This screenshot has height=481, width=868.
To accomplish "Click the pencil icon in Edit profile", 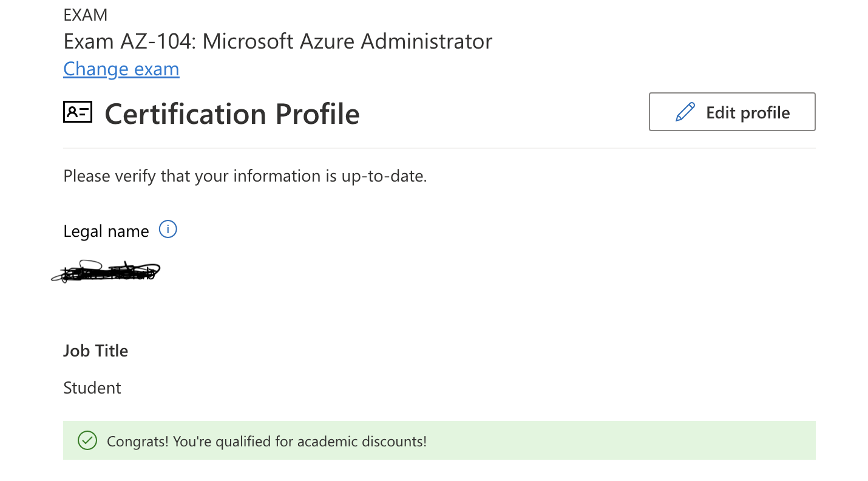I will click(685, 112).
